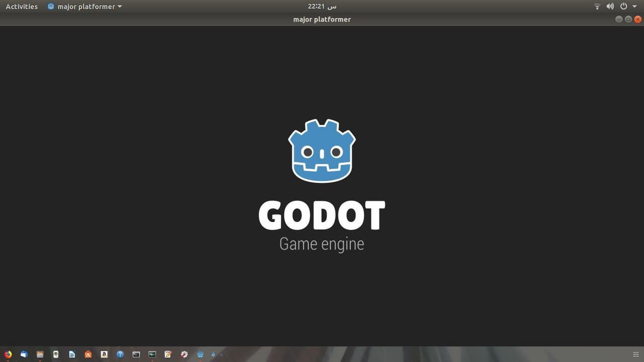
Task: Click the volume speaker indicator
Action: pyautogui.click(x=610, y=7)
